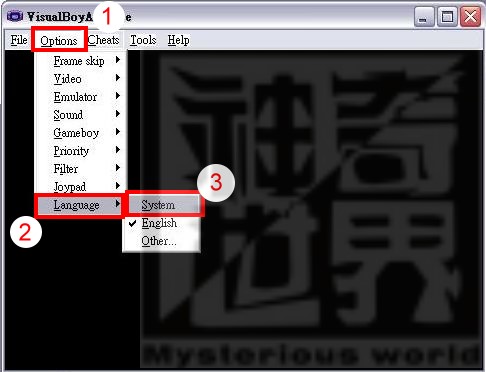The height and width of the screenshot is (372, 486).
Task: Expand the Frame skip submenu arrow
Action: 118,60
